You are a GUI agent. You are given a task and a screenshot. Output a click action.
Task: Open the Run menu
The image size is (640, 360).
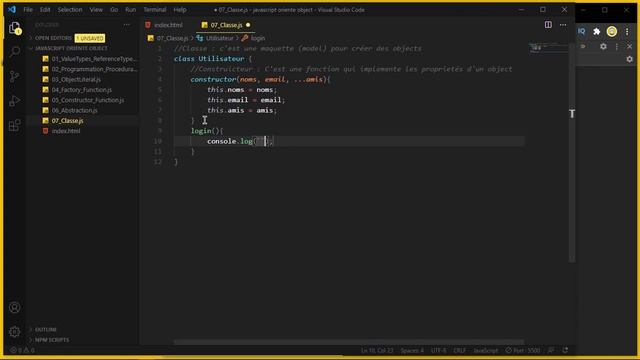point(131,9)
